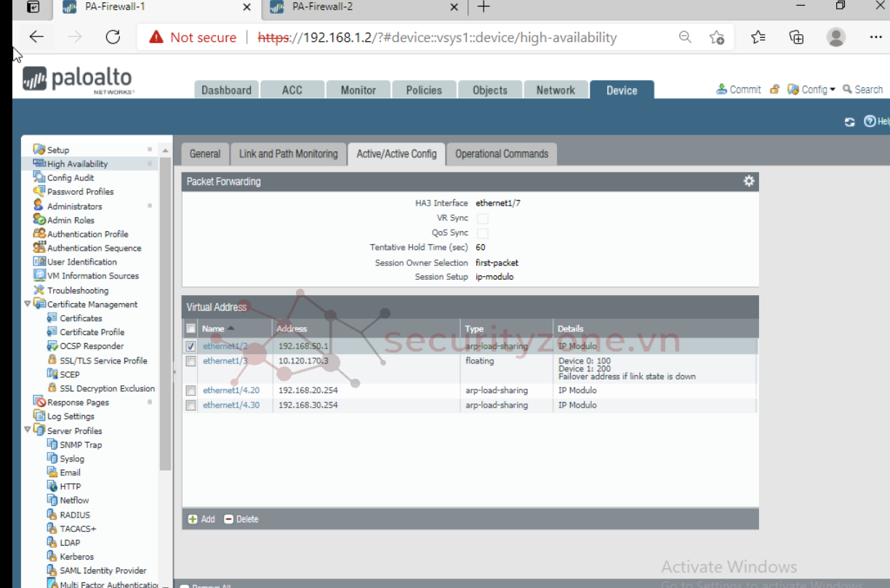Click the Packet Forwarding gear settings icon
890x588 pixels.
click(749, 181)
